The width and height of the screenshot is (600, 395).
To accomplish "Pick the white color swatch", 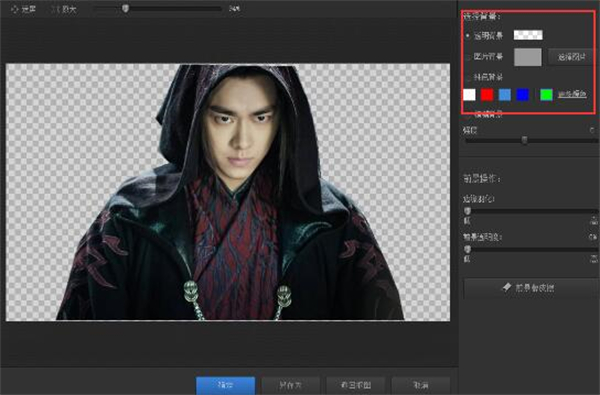I will (469, 95).
